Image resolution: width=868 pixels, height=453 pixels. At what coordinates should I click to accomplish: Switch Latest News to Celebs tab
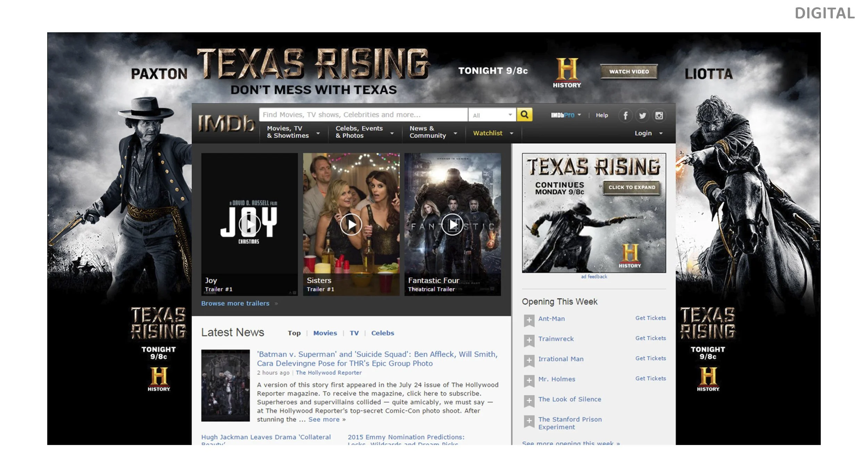coord(383,333)
